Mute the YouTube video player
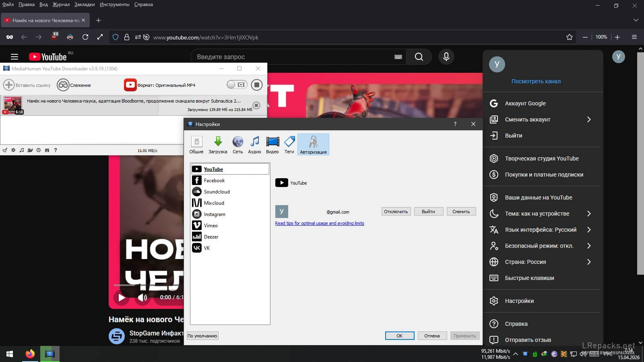Screen dimensions: 644x362 pyautogui.click(x=142, y=297)
